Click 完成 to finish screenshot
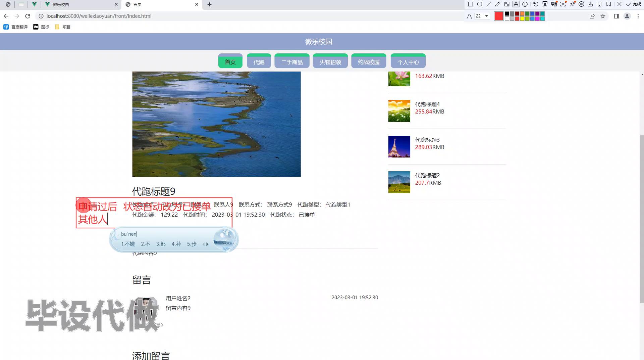This screenshot has width=644, height=360. [x=634, y=4]
